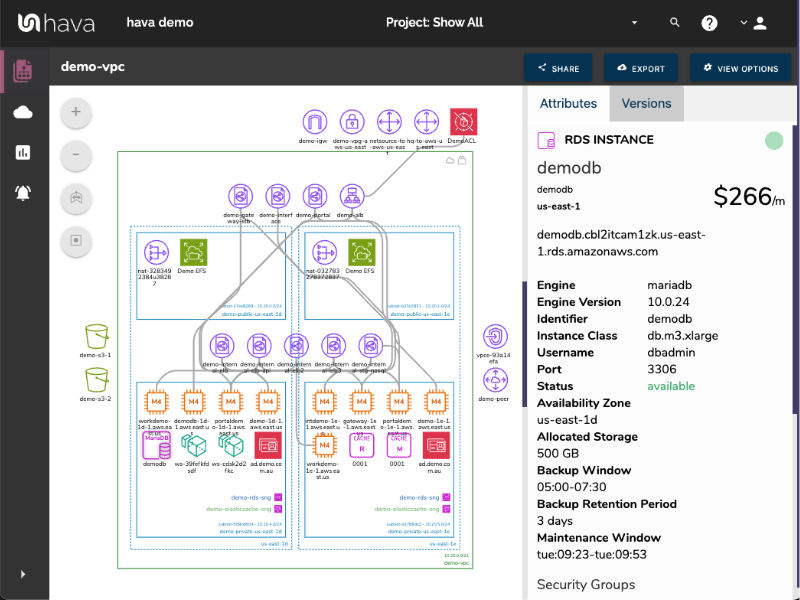
Task: Open the help question mark icon
Action: pos(709,22)
